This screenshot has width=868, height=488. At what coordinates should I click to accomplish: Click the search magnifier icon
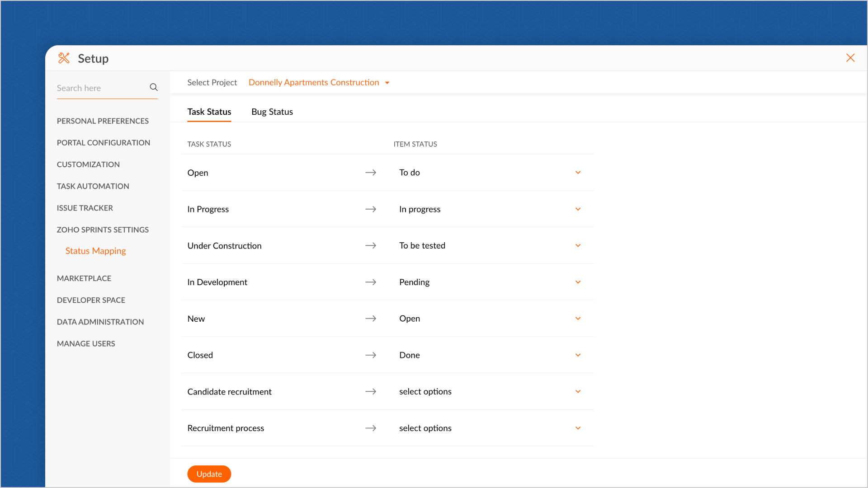pos(154,87)
